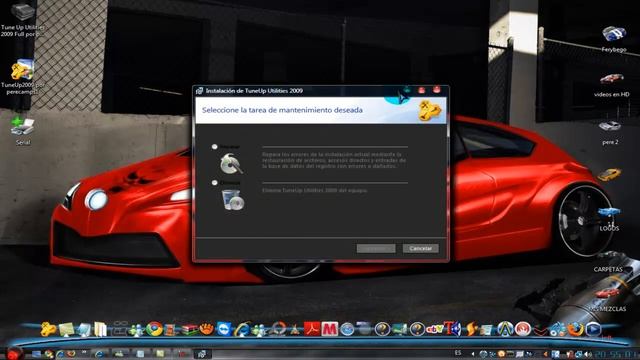Launch WinRAR from the dock
Screen dimensions: 640x360
coord(189,329)
